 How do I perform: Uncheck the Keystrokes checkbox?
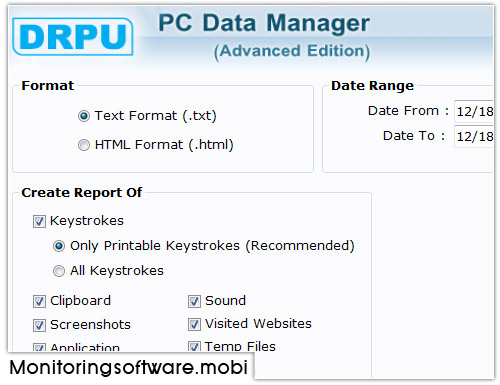pyautogui.click(x=39, y=221)
